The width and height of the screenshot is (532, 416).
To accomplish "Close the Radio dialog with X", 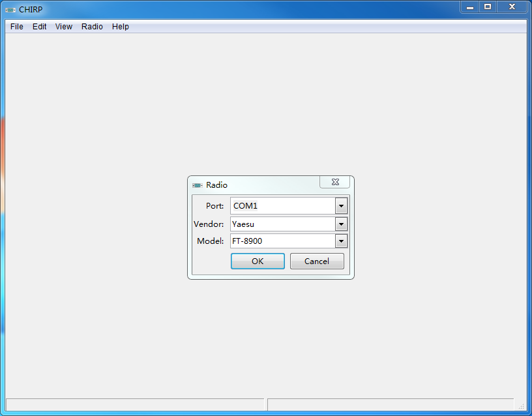I will point(335,182).
